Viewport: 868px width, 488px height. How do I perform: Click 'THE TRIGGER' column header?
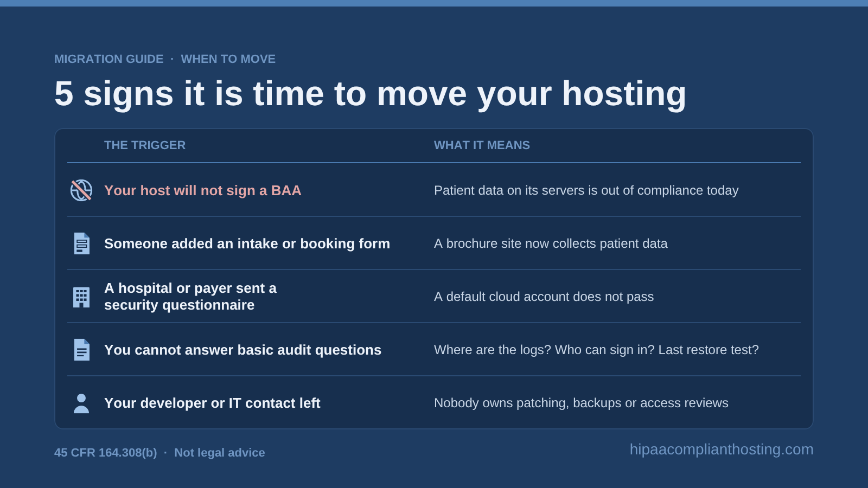click(145, 145)
